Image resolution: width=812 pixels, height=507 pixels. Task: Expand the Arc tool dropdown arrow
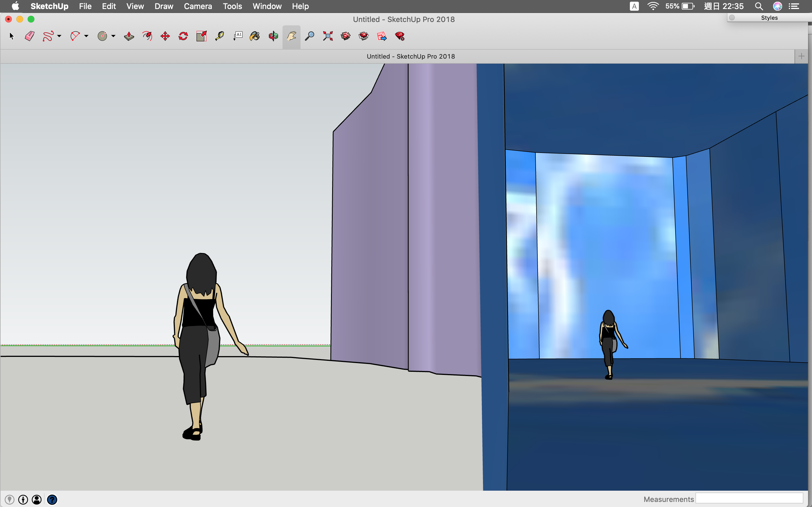click(x=86, y=36)
